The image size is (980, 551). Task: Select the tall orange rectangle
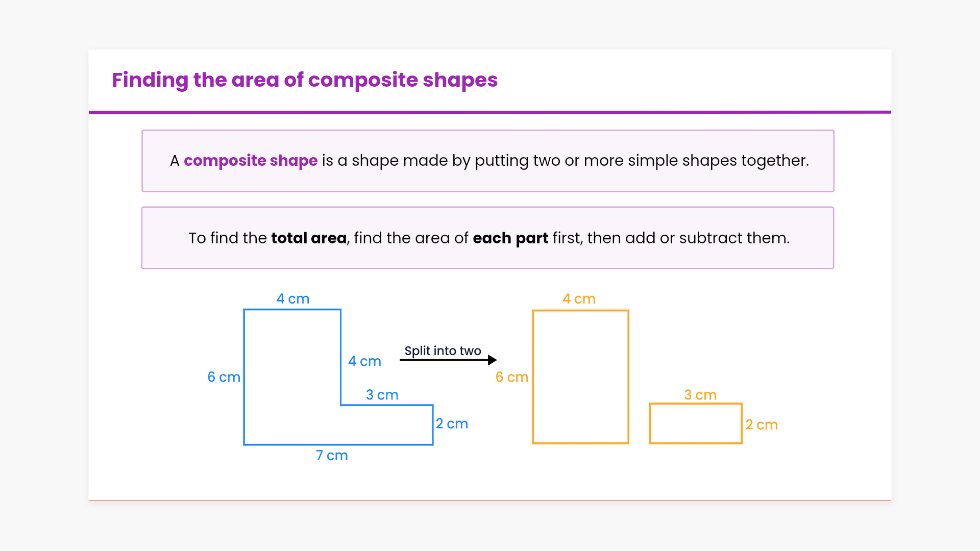coord(580,377)
